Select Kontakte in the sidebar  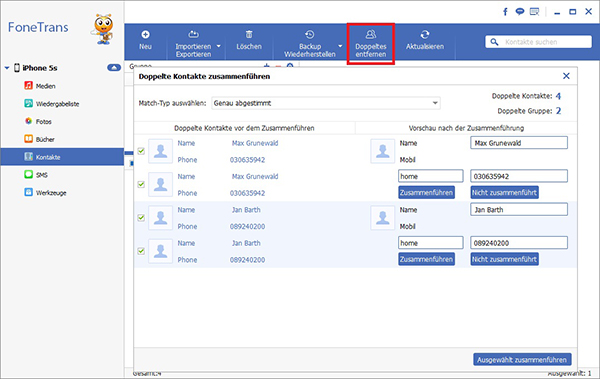click(x=62, y=157)
